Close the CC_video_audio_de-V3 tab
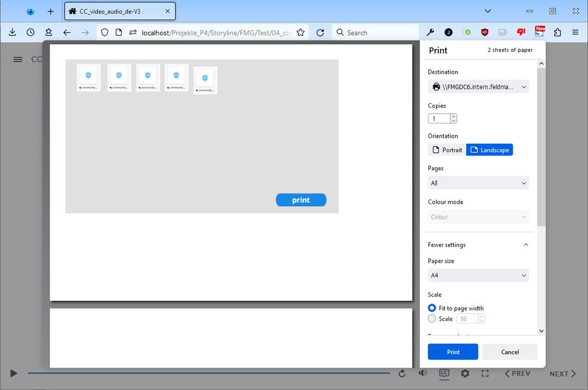The width and height of the screenshot is (588, 390). point(168,11)
